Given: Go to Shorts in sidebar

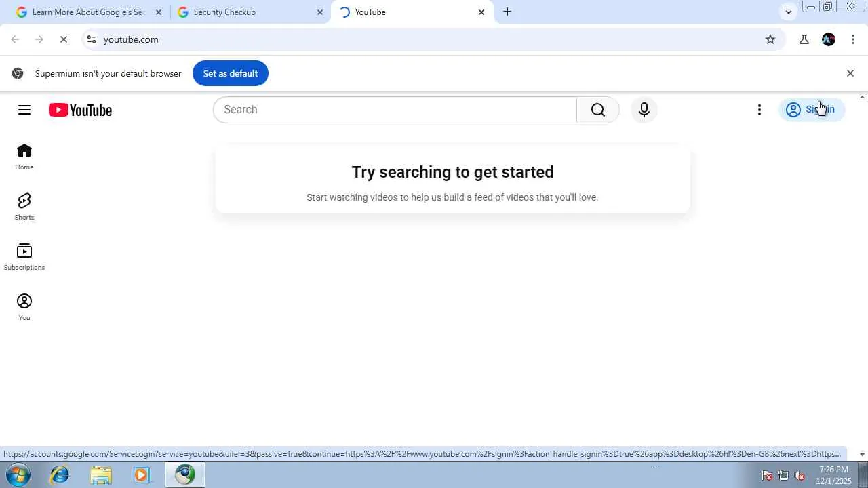Looking at the screenshot, I should click(x=24, y=207).
